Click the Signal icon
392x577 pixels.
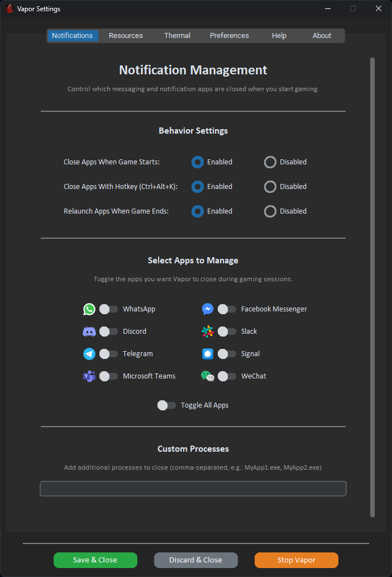(207, 353)
